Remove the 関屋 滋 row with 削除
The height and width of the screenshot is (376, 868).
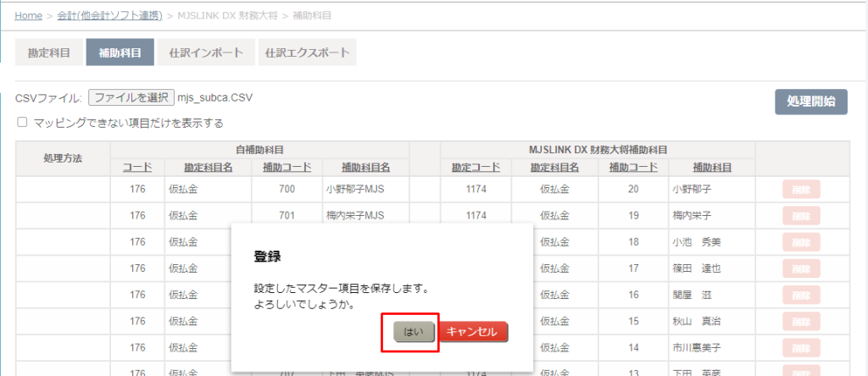801,295
